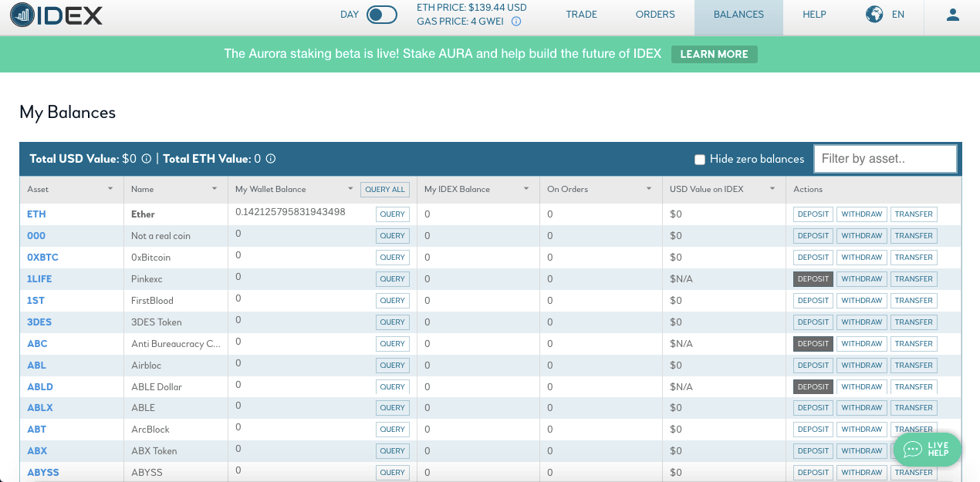This screenshot has height=482, width=980.
Task: Open the 1LIFE asset link
Action: (x=39, y=279)
